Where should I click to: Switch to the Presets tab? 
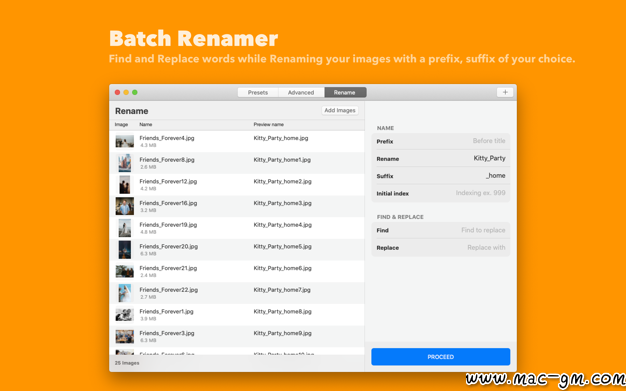click(258, 92)
